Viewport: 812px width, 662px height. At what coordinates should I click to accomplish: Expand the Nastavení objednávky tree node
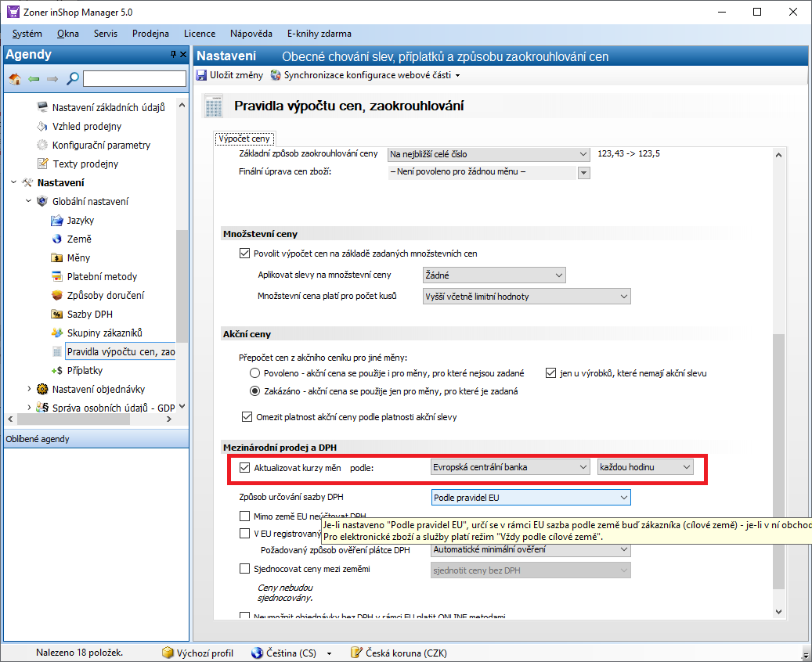click(30, 389)
